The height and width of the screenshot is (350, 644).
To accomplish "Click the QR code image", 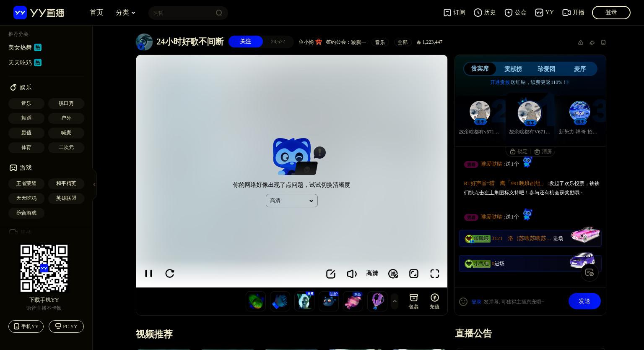I will (x=44, y=268).
